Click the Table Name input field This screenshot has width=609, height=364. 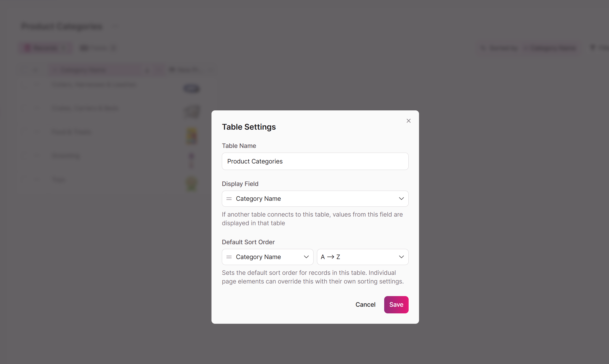[x=315, y=161]
